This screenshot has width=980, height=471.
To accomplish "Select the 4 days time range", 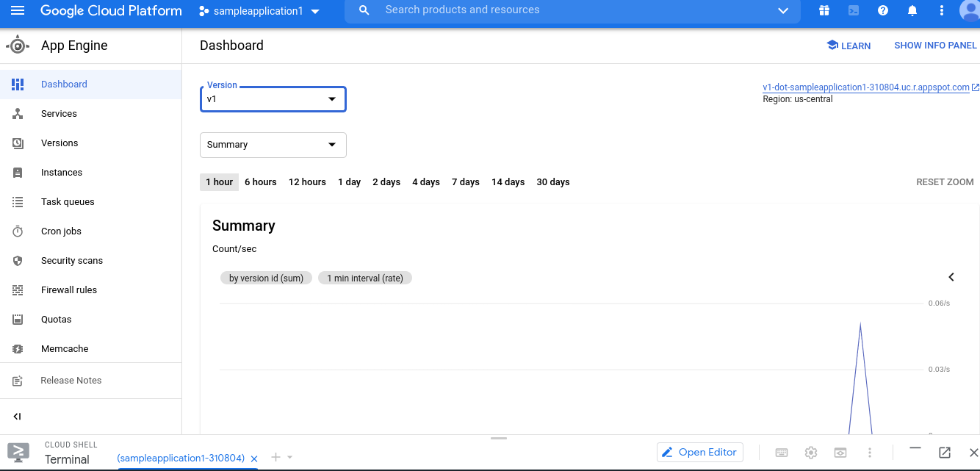I will point(426,182).
